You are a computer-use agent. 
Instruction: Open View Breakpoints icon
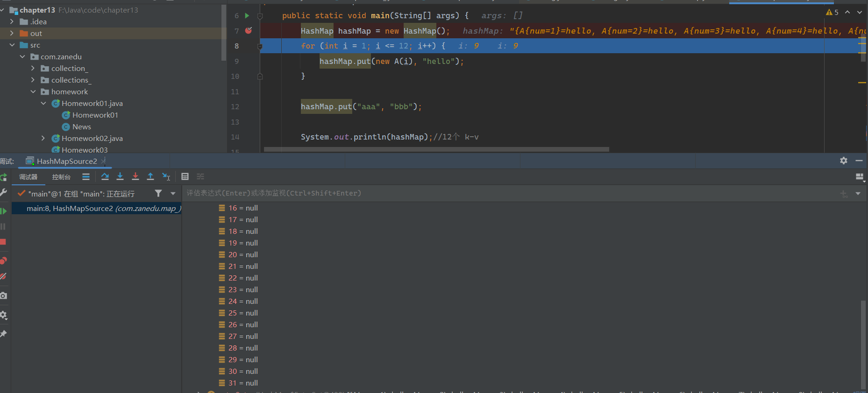(3, 261)
